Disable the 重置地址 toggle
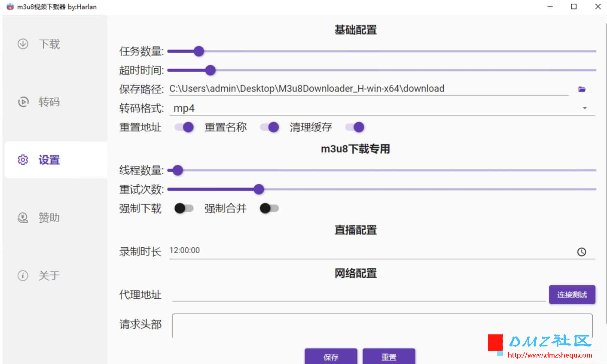607x364 pixels. [x=184, y=127]
